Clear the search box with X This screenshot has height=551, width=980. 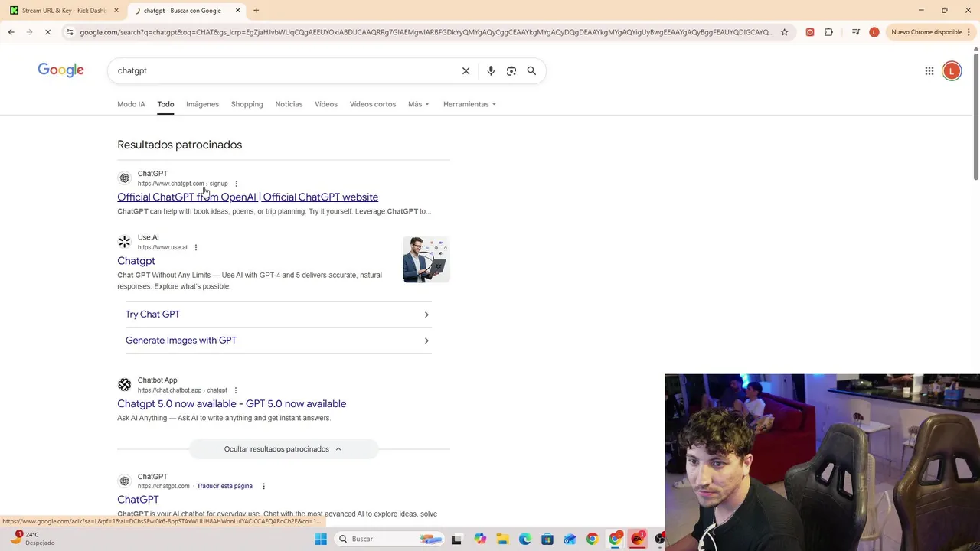coord(465,70)
